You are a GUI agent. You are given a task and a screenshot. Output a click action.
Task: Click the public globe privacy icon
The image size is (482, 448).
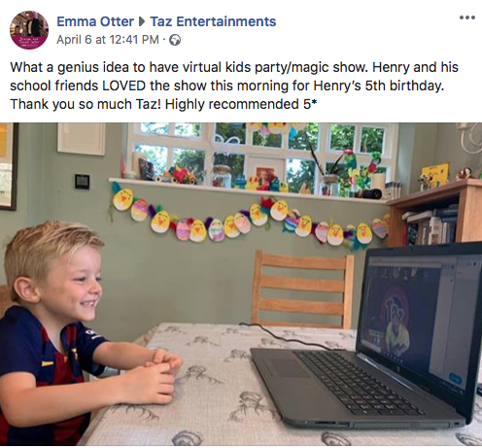coord(175,41)
